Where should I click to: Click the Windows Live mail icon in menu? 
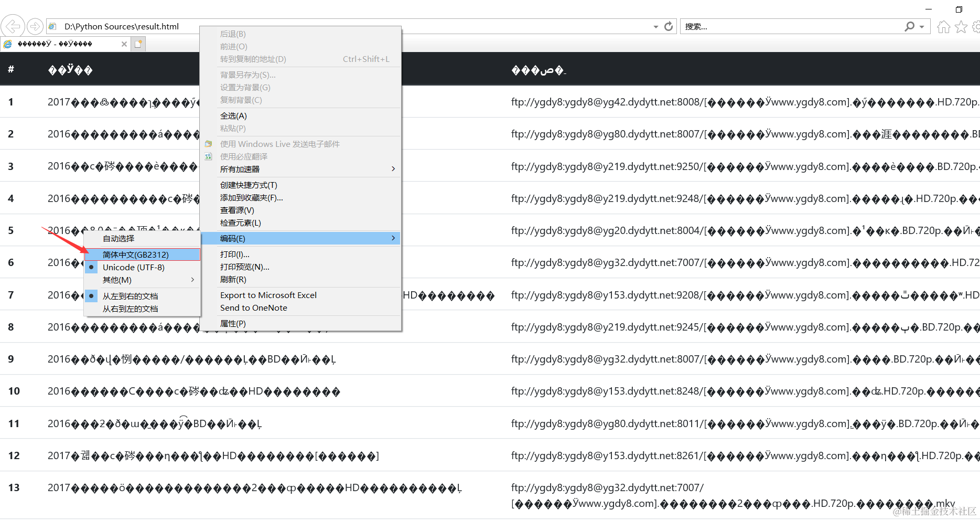pos(209,144)
